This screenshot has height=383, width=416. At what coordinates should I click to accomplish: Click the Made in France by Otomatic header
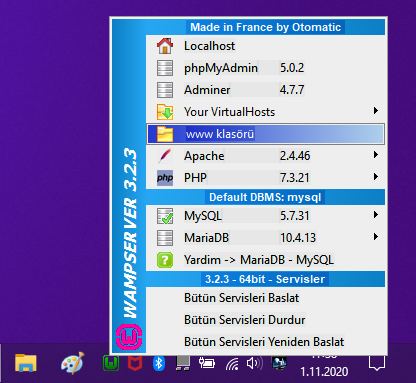(x=265, y=27)
